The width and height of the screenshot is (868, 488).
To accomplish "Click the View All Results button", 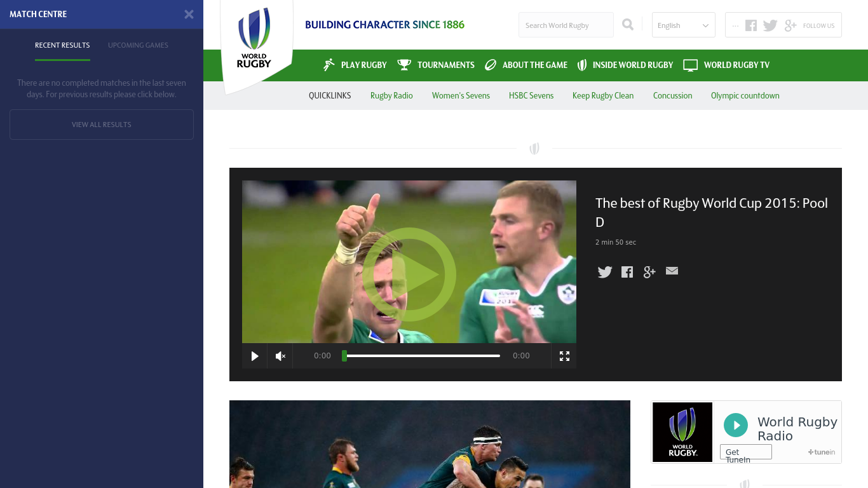I will [x=101, y=124].
